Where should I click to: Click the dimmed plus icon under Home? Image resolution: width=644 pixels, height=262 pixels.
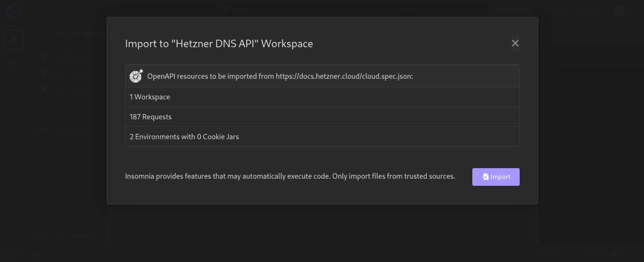click(x=14, y=64)
